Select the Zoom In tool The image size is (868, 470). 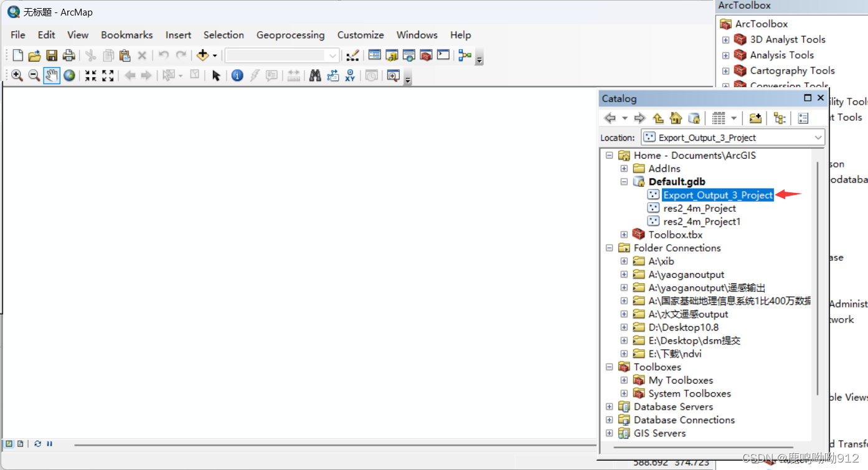17,75
